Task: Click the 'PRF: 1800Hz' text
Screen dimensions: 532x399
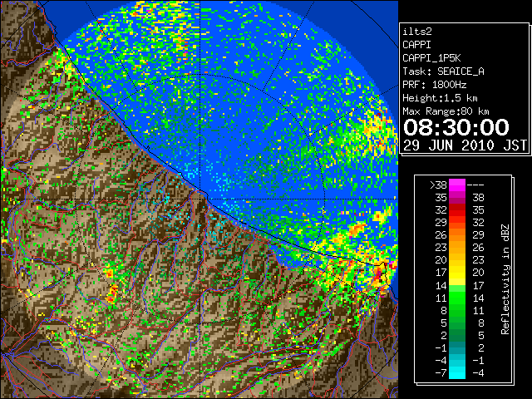Action: [x=434, y=85]
